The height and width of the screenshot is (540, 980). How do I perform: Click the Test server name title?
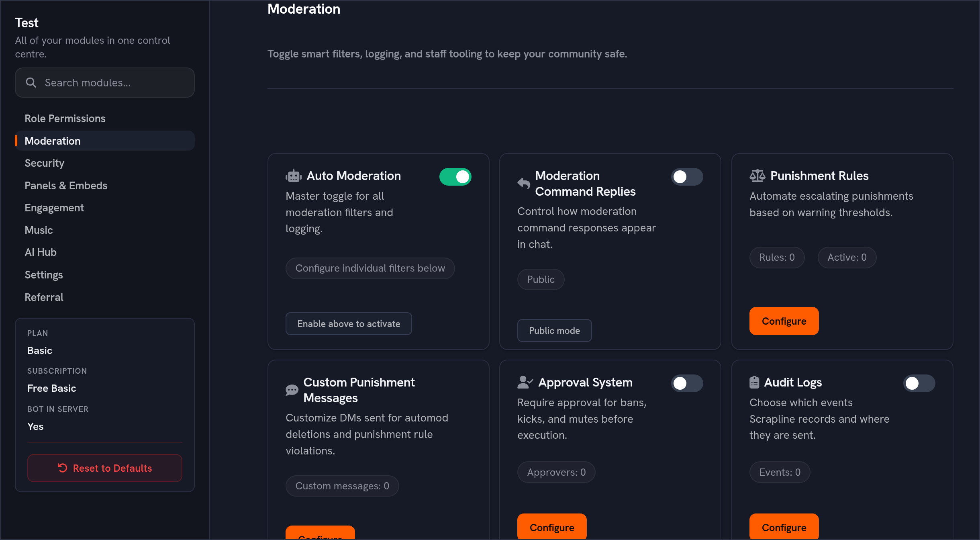coord(27,23)
